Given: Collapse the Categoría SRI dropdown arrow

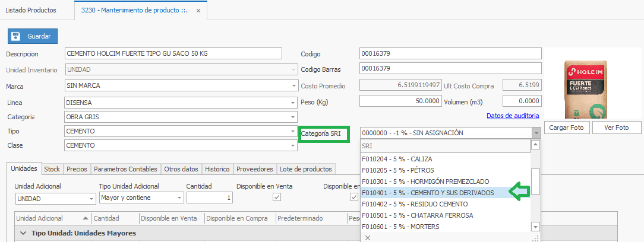Looking at the screenshot, I should [536, 133].
